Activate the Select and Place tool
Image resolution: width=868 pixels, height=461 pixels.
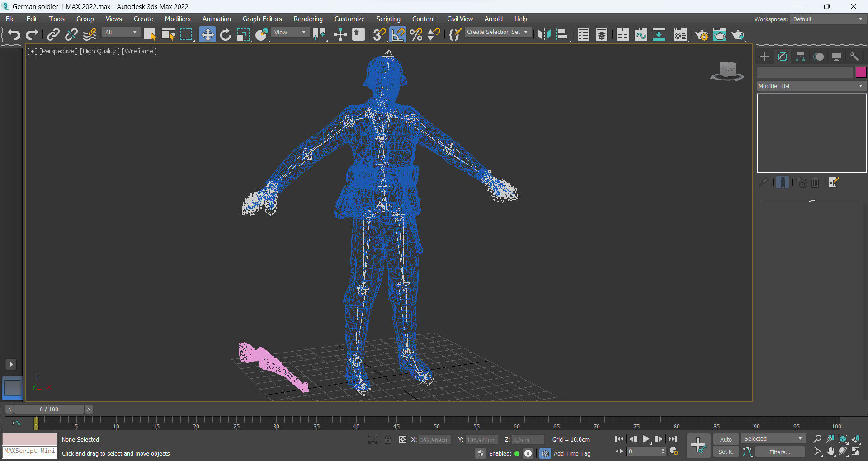(262, 34)
